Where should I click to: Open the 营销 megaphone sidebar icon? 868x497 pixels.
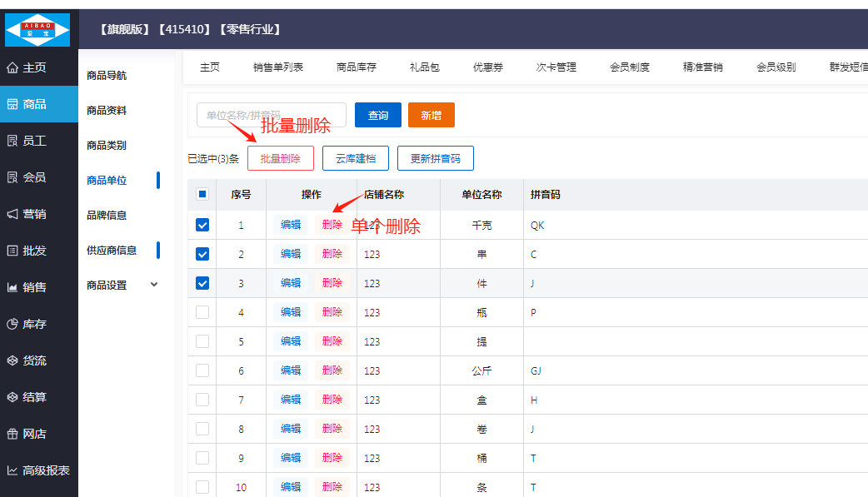[x=12, y=215]
